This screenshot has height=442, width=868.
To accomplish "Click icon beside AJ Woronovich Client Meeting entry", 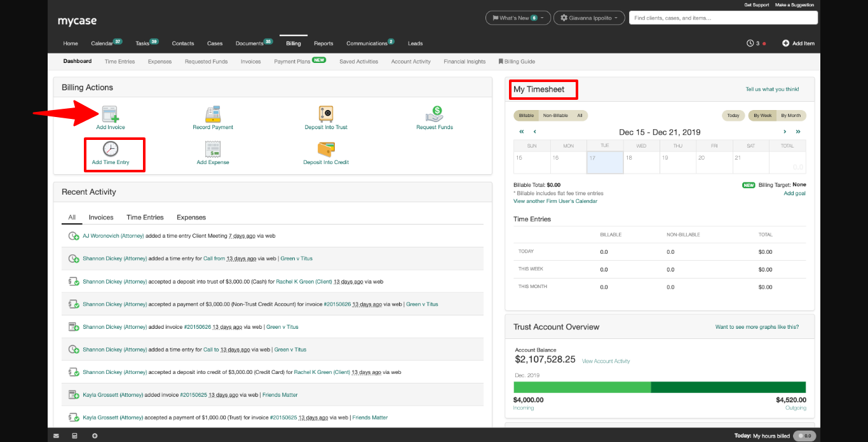I will coord(74,236).
